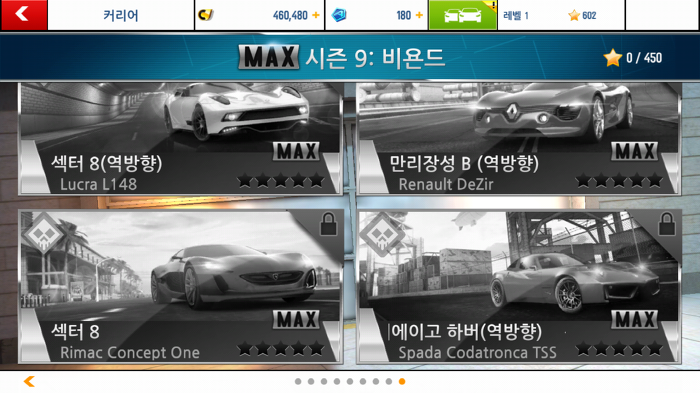The image size is (700, 393).
Task: Tap the blue token gem icon
Action: (339, 15)
